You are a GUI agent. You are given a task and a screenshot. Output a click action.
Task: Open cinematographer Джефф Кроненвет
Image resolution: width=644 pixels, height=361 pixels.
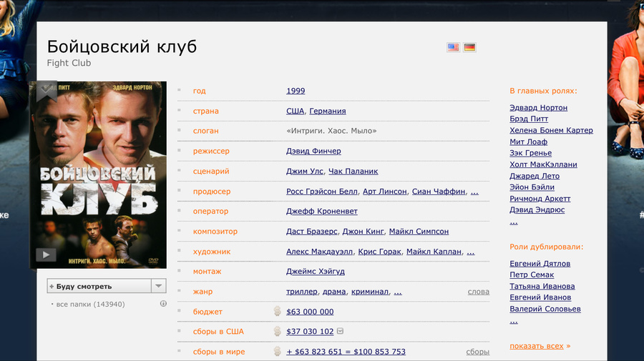(321, 211)
